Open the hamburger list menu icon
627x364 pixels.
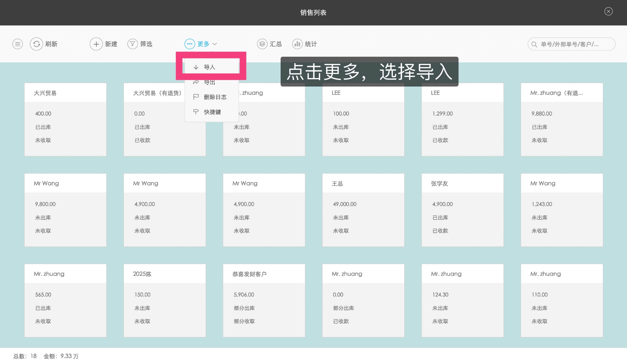(17, 44)
